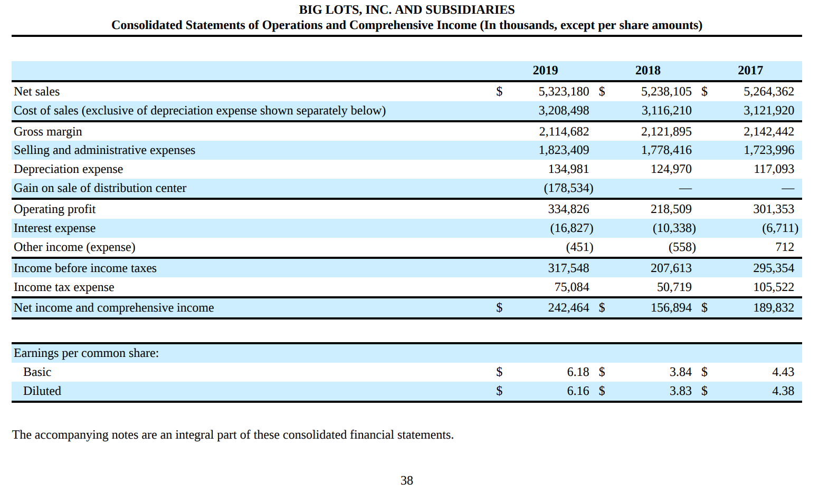Click the operating profit value 218,509
This screenshot has width=819, height=504.
(x=671, y=209)
